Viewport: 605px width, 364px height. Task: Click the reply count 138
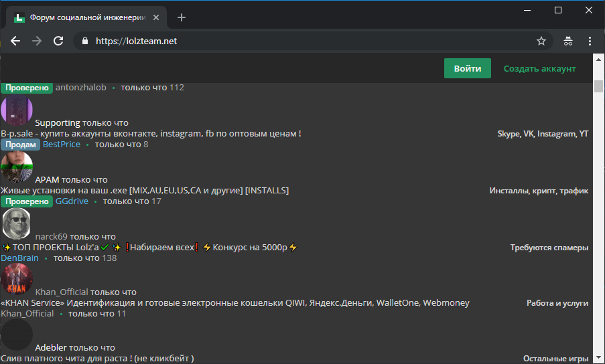pyautogui.click(x=109, y=258)
